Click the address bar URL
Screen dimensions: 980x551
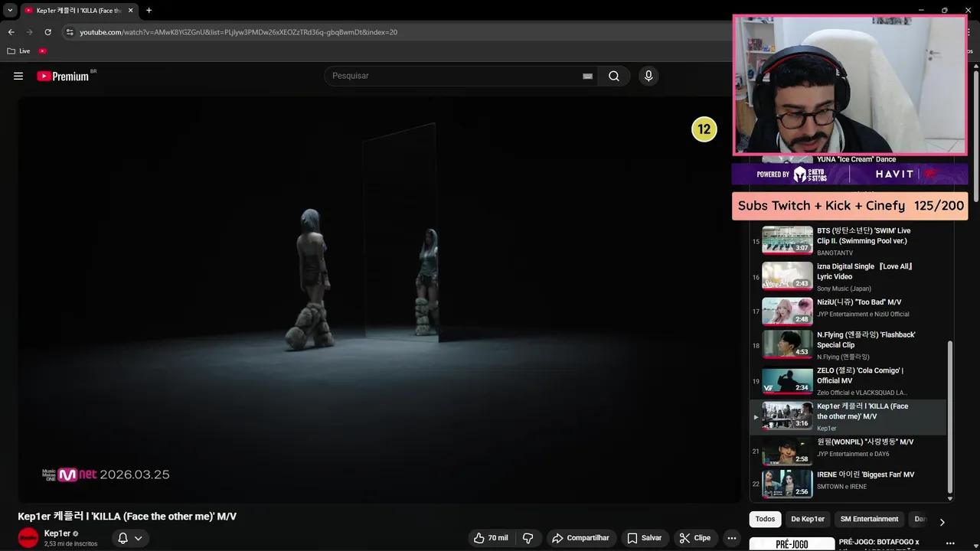[238, 32]
